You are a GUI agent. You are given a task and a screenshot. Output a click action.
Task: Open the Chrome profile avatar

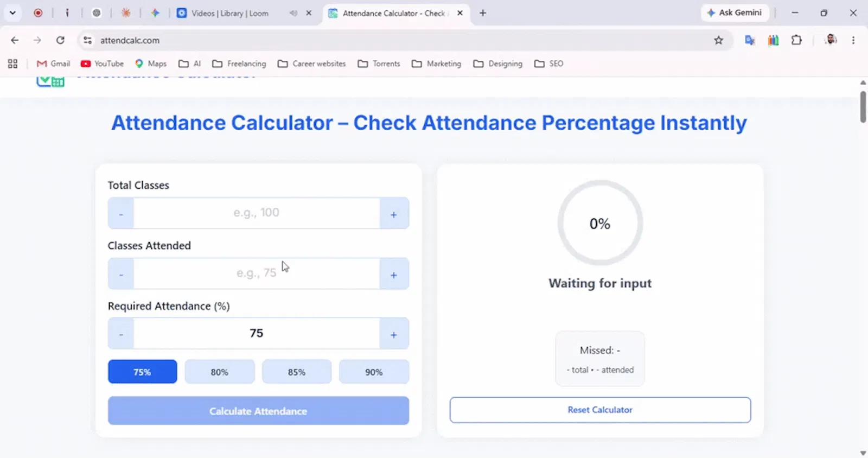click(831, 40)
